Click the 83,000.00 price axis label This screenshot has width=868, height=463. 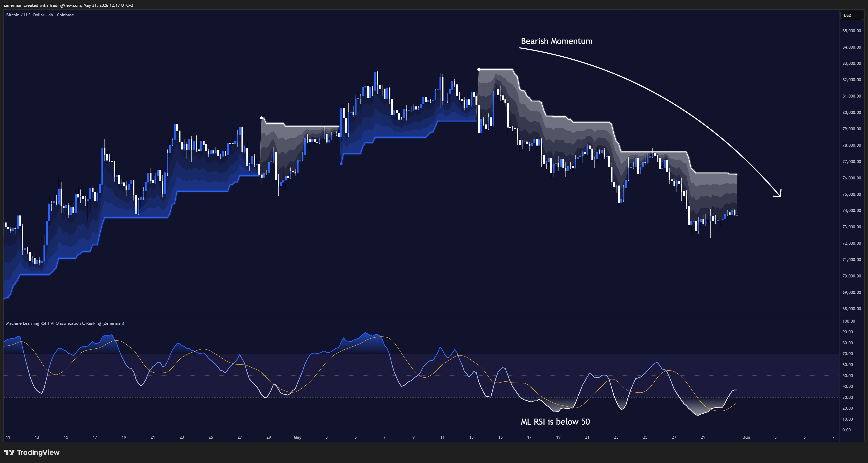coord(851,63)
